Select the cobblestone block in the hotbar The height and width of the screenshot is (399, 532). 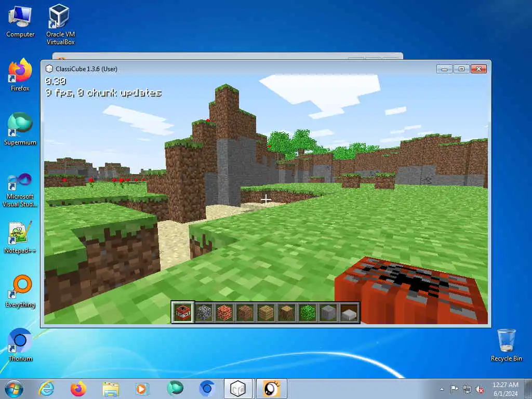click(x=204, y=312)
